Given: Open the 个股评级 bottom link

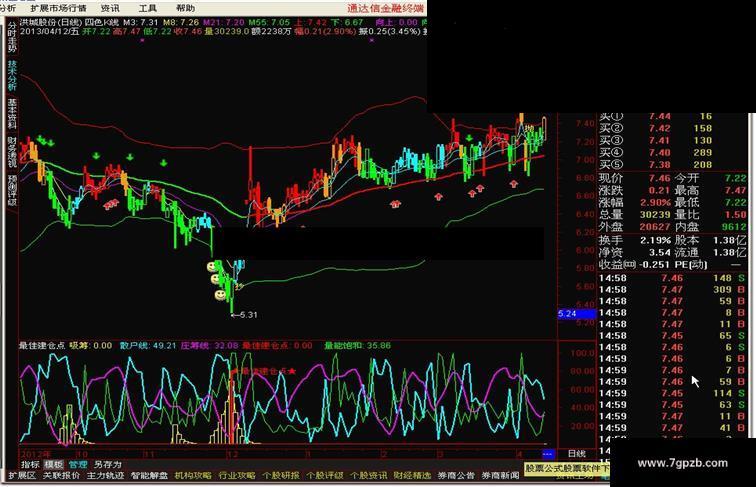Looking at the screenshot, I should pos(324,475).
